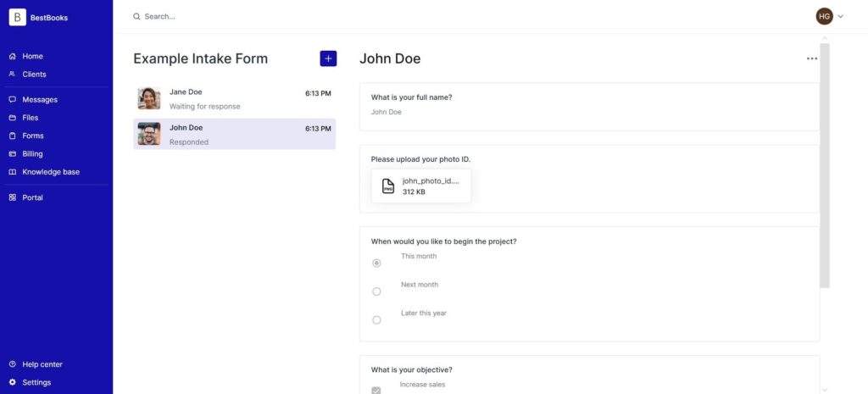The height and width of the screenshot is (394, 868).
Task: Open John Doe's Responded row
Action: click(x=235, y=134)
